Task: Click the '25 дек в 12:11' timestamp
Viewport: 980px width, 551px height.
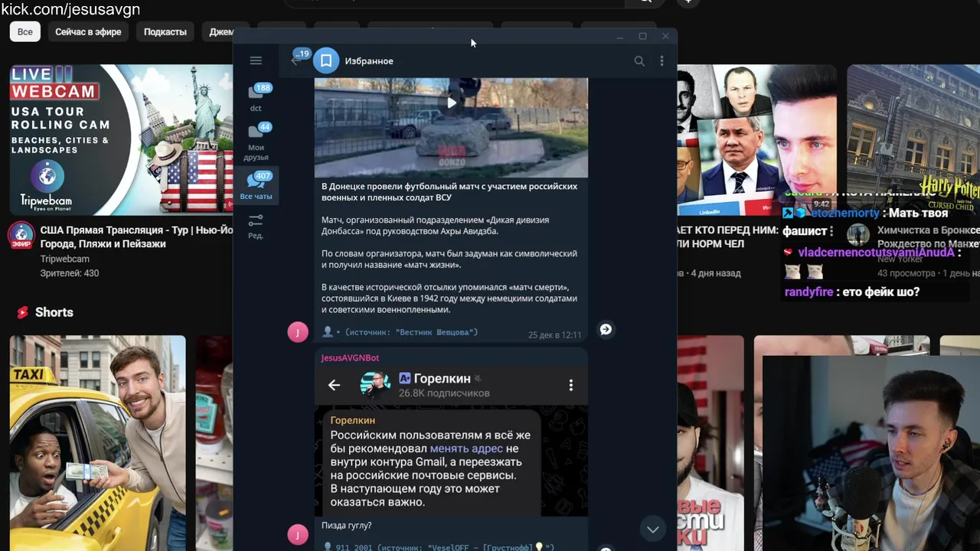Action: (x=554, y=334)
